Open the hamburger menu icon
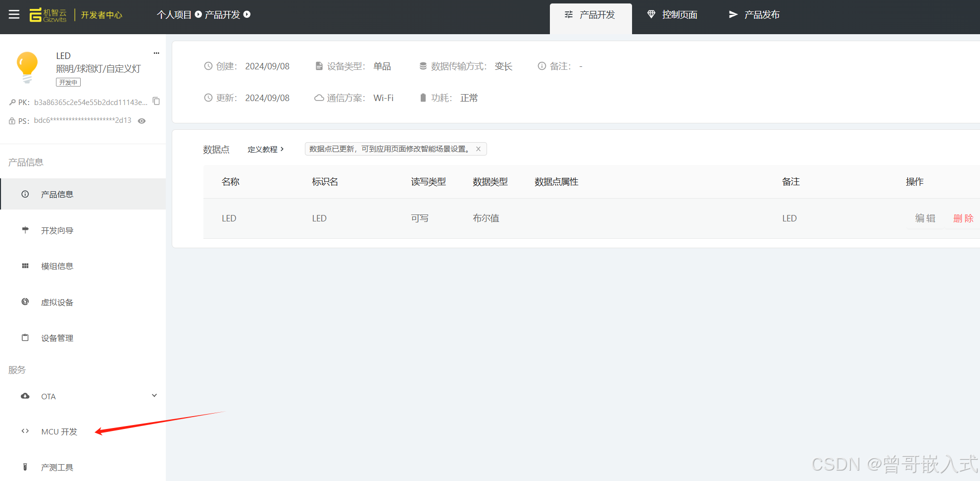The height and width of the screenshot is (481, 980). (14, 14)
